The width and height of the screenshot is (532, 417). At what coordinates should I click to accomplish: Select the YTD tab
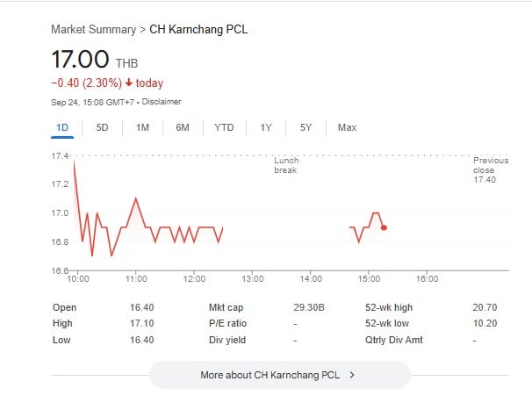tap(224, 128)
